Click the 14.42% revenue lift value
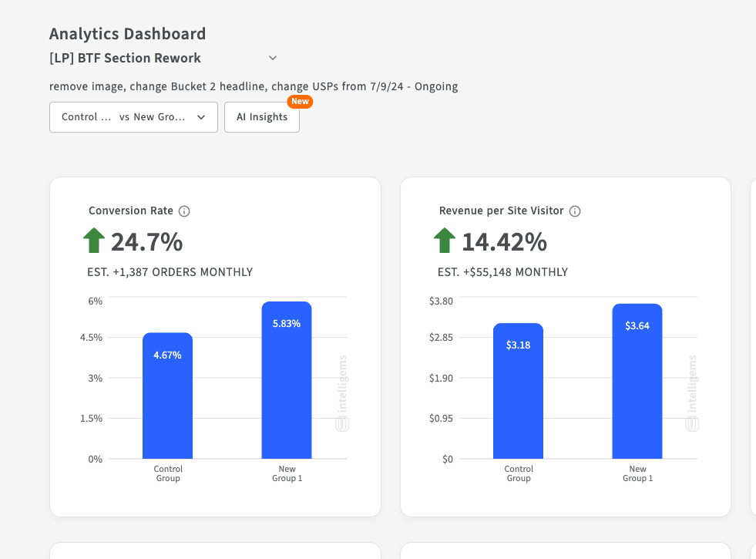The width and height of the screenshot is (756, 559). 504,242
